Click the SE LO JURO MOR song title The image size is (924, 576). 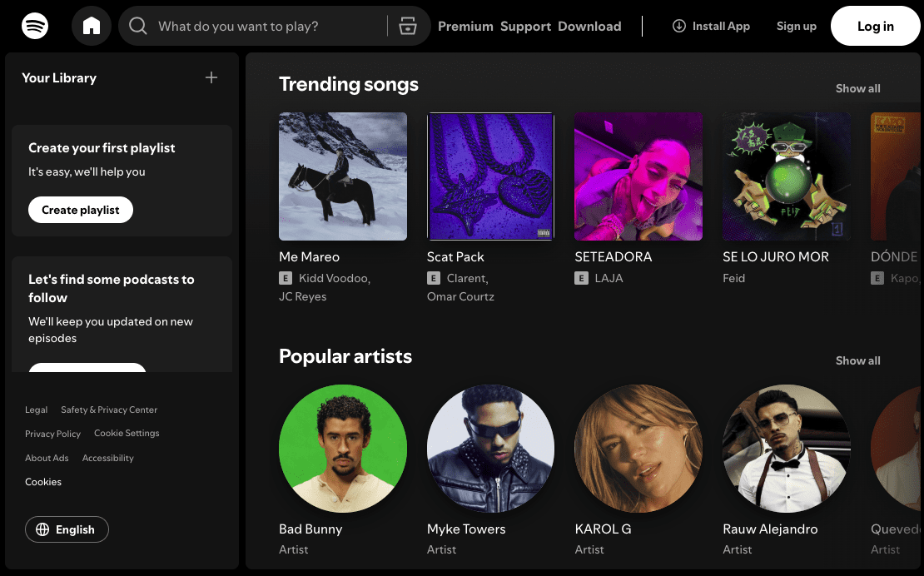(x=776, y=256)
